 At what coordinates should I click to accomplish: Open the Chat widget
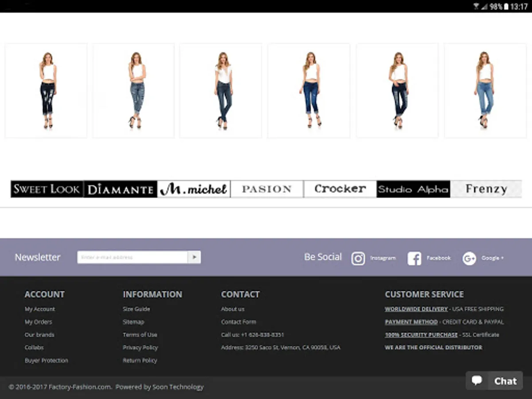[494, 380]
